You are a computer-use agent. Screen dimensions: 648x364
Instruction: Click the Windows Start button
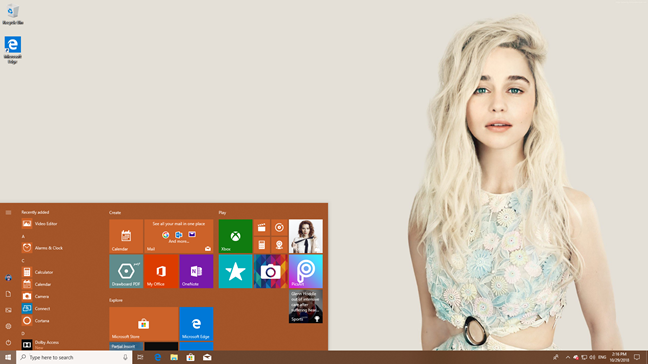click(x=8, y=357)
